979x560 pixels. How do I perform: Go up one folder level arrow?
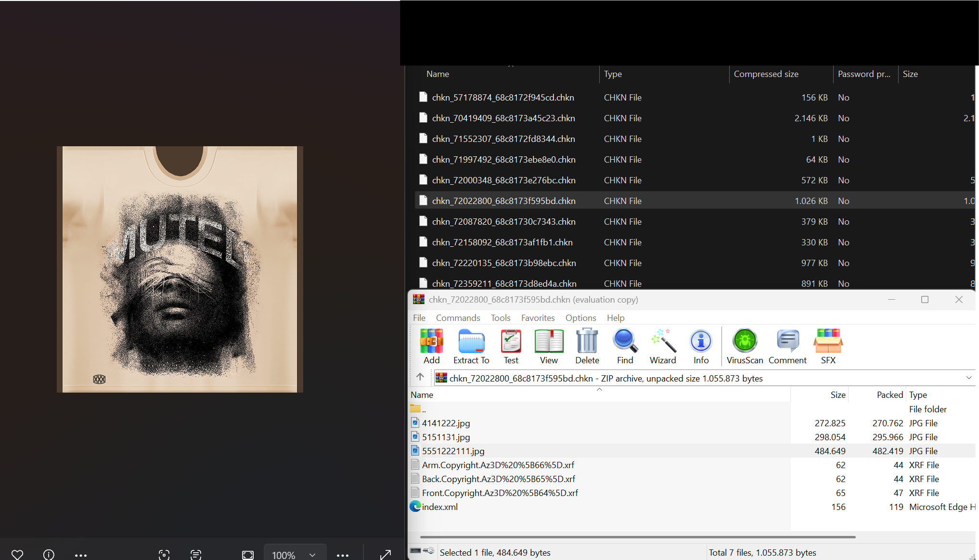click(420, 377)
